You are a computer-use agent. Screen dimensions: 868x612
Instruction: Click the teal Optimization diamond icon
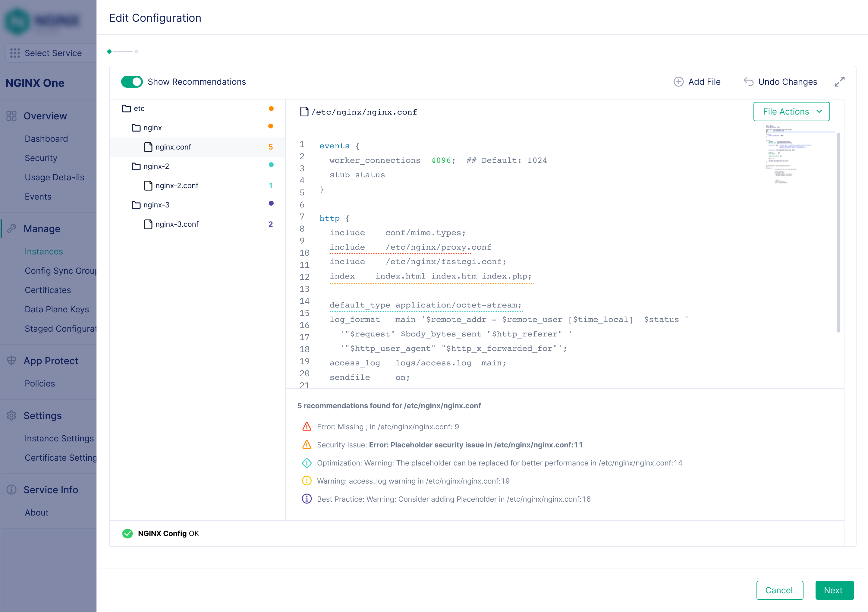pos(307,463)
